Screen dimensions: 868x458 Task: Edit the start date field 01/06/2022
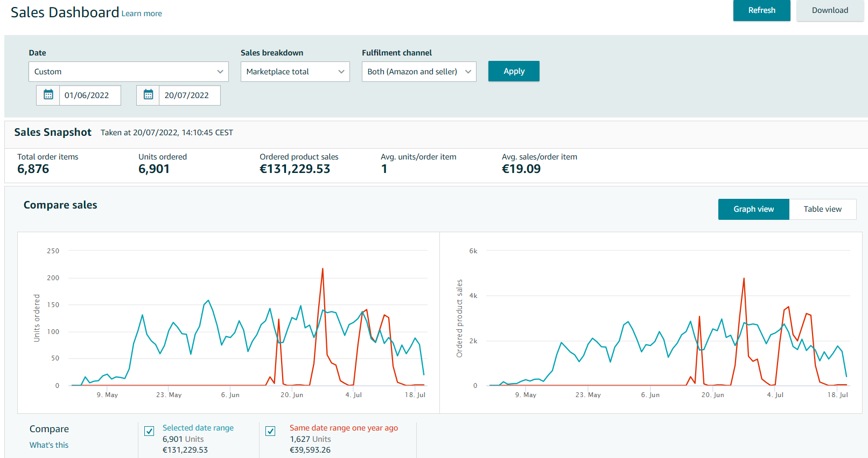(x=90, y=95)
